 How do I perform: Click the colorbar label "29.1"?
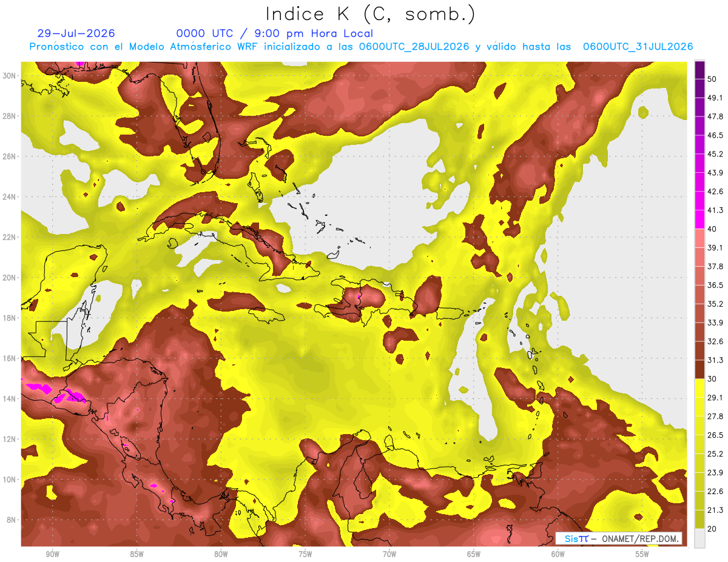[x=715, y=398]
